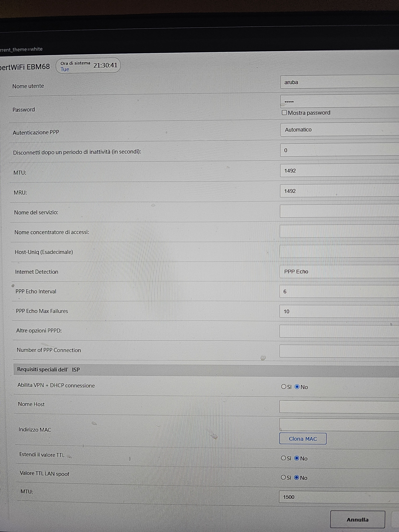Click the Password input field
Image resolution: width=399 pixels, height=532 pixels.
(339, 101)
